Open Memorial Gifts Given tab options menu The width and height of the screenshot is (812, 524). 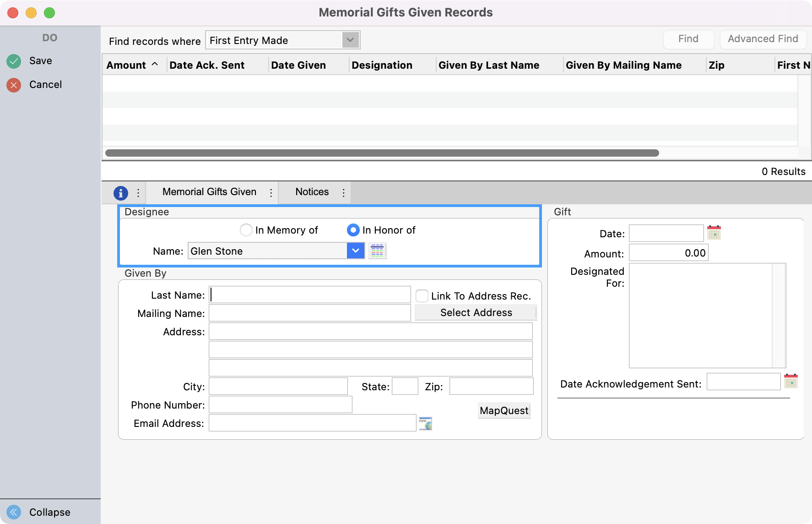point(271,193)
